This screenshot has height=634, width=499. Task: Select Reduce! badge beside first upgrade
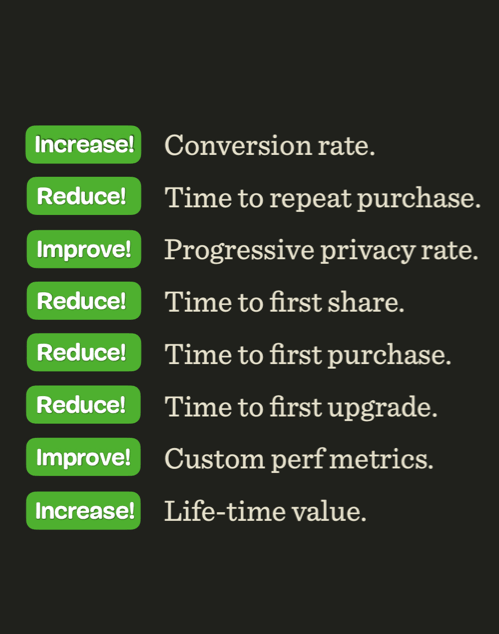pyautogui.click(x=83, y=404)
